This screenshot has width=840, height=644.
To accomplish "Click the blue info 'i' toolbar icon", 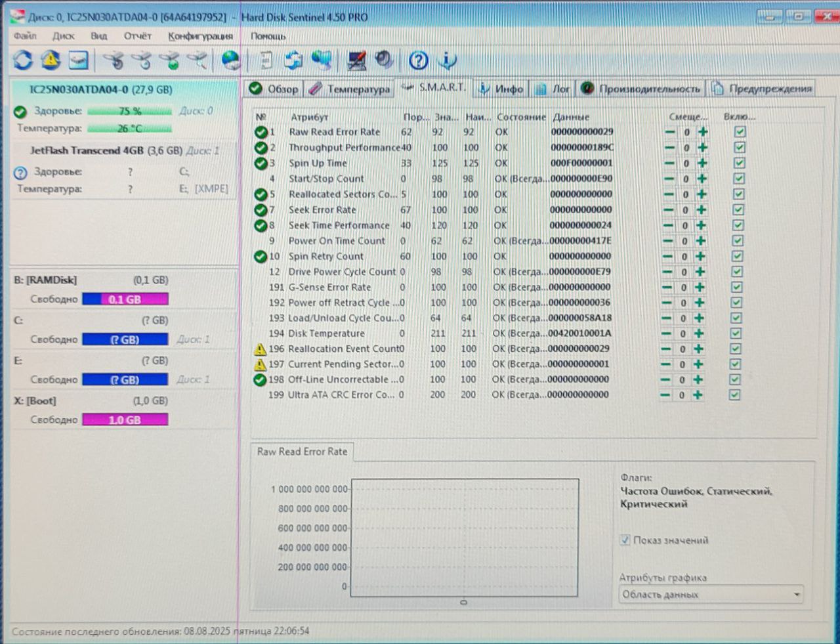I will point(448,61).
